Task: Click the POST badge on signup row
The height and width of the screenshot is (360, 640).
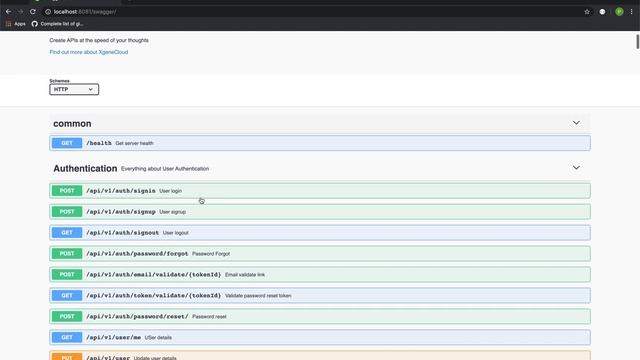Action: pyautogui.click(x=67, y=212)
